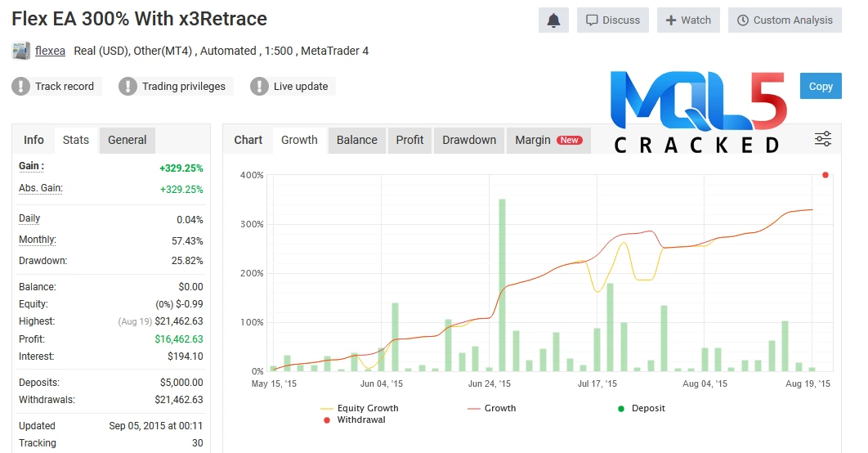Add system to Watch list
Image resolution: width=868 pixels, height=453 pixels.
[688, 20]
